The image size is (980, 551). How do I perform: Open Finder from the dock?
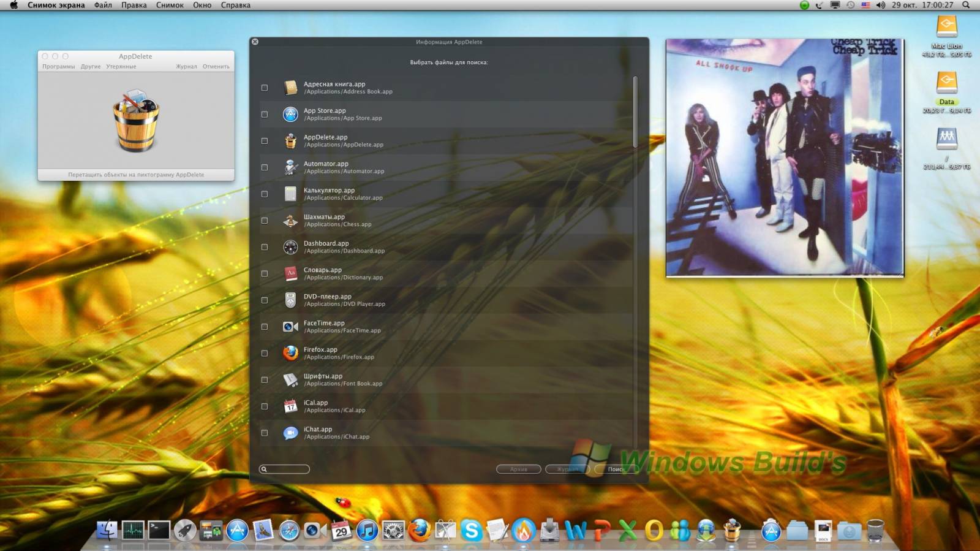[x=107, y=530]
